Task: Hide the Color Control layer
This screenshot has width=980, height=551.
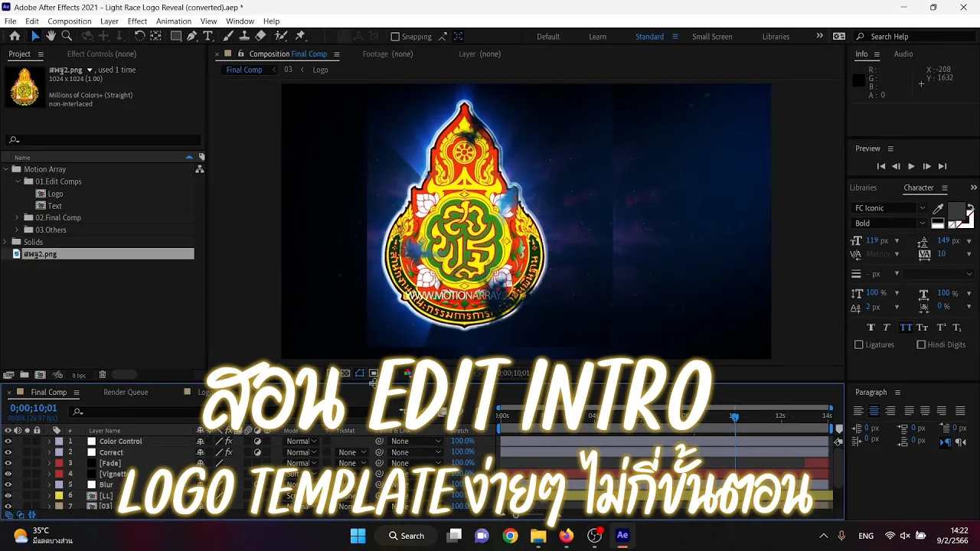Action: 8,442
